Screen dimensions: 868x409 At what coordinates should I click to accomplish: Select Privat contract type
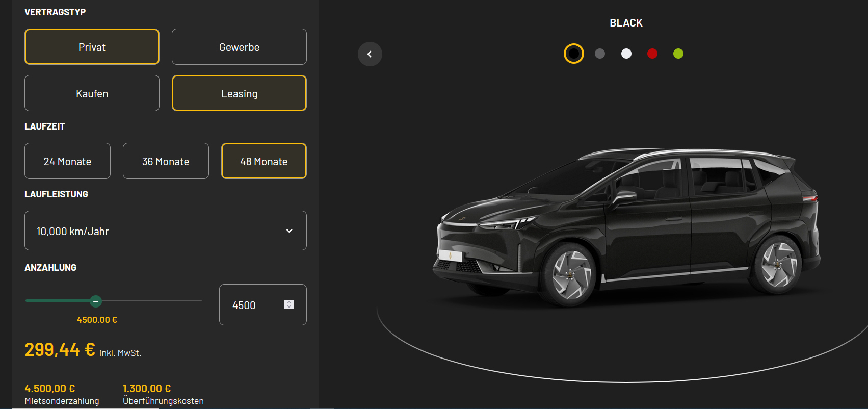point(92,47)
